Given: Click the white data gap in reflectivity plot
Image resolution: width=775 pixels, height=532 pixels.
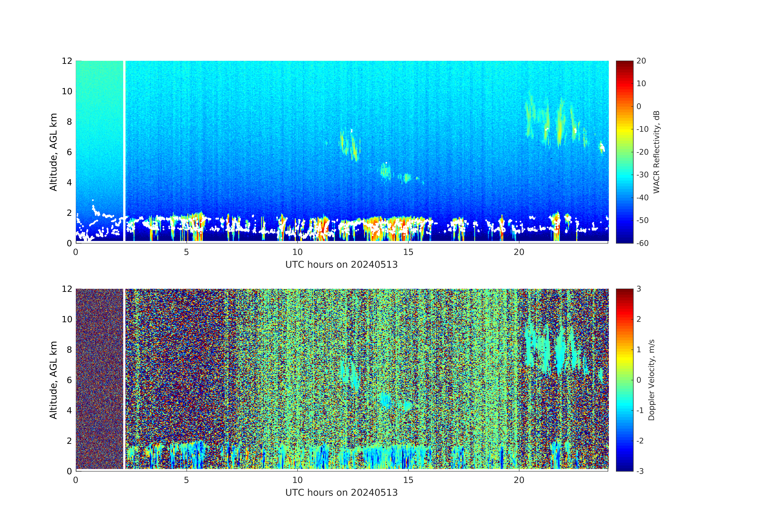Looking at the screenshot, I should click(x=124, y=150).
